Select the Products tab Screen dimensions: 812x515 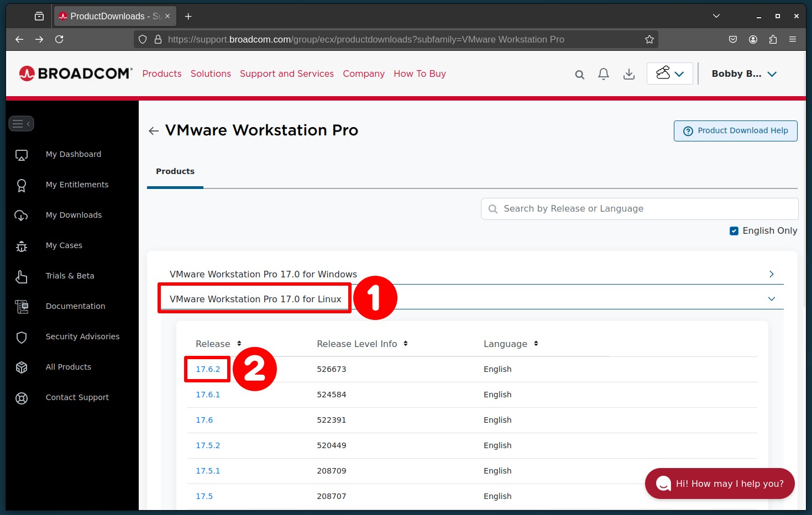pos(175,171)
